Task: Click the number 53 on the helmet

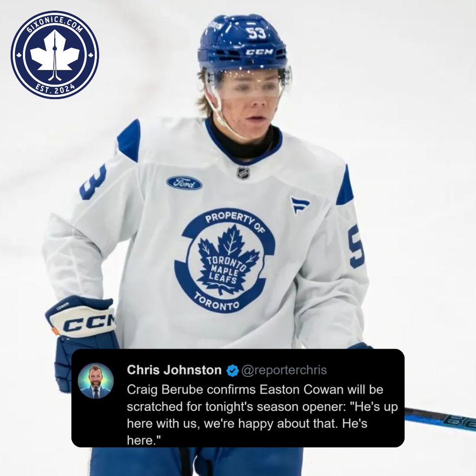Action: (256, 33)
